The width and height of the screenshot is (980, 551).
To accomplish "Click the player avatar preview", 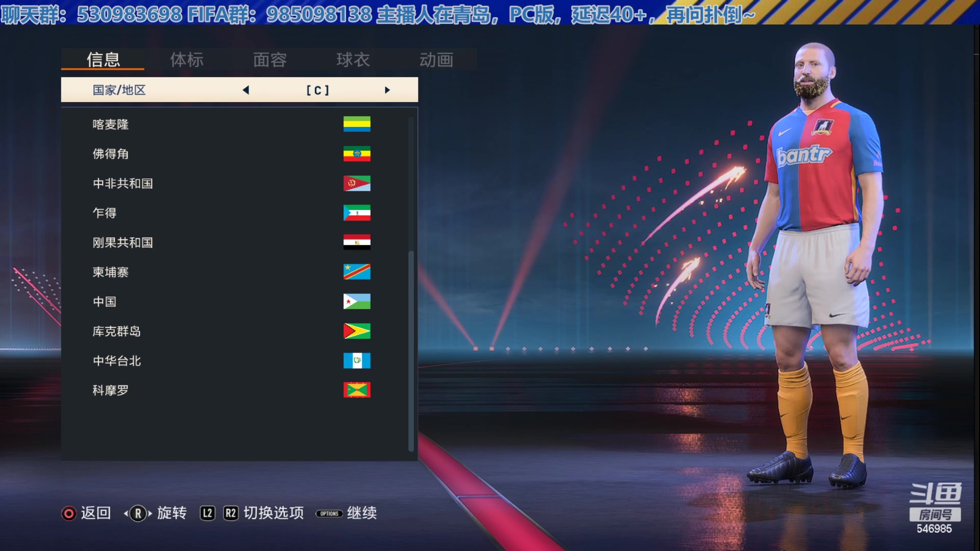I will (x=816, y=265).
